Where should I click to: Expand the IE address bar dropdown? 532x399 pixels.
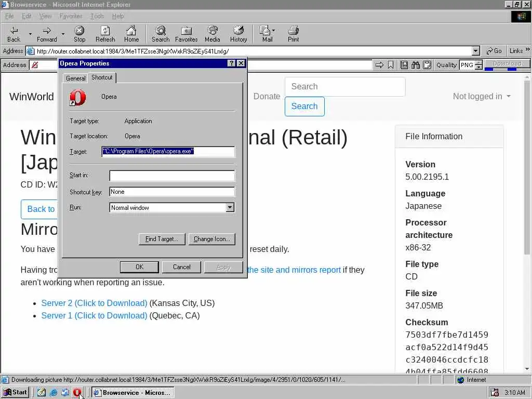[x=476, y=51]
